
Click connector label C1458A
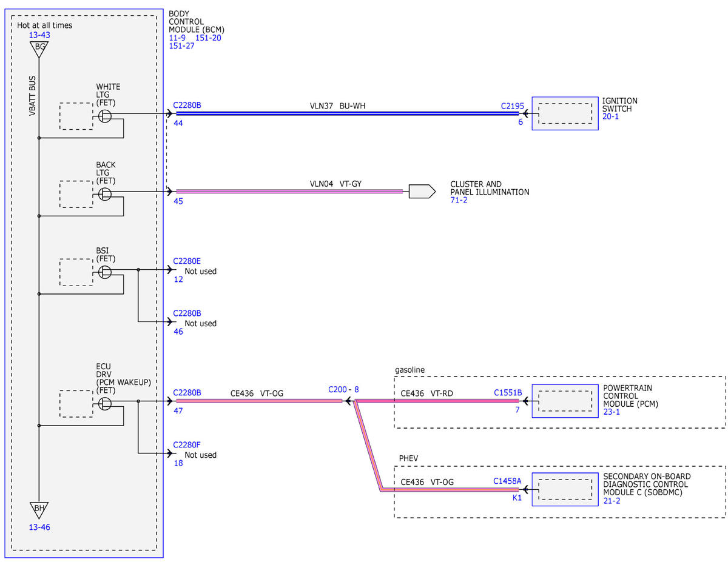point(508,481)
